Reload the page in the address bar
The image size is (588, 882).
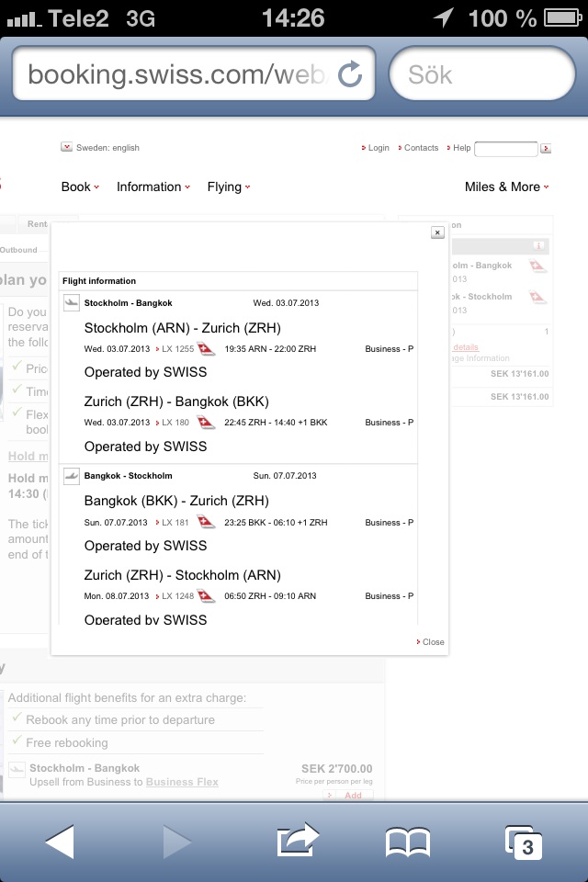(350, 73)
